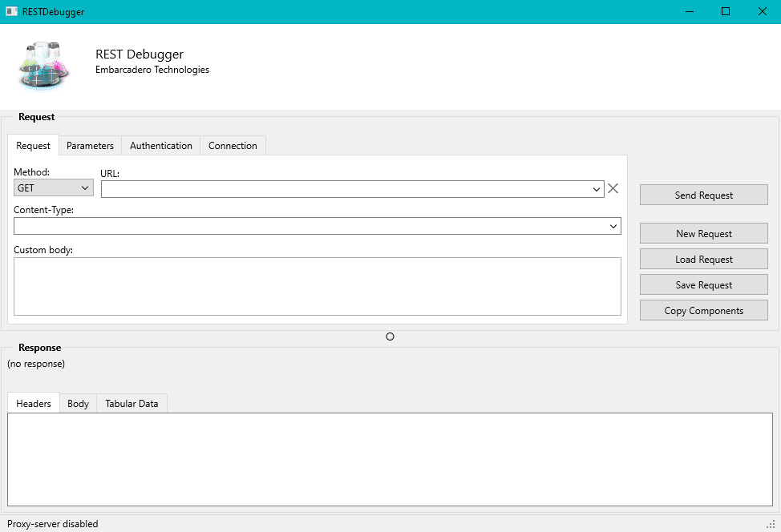Show the response Headers tab
This screenshot has width=781, height=532.
click(x=34, y=403)
